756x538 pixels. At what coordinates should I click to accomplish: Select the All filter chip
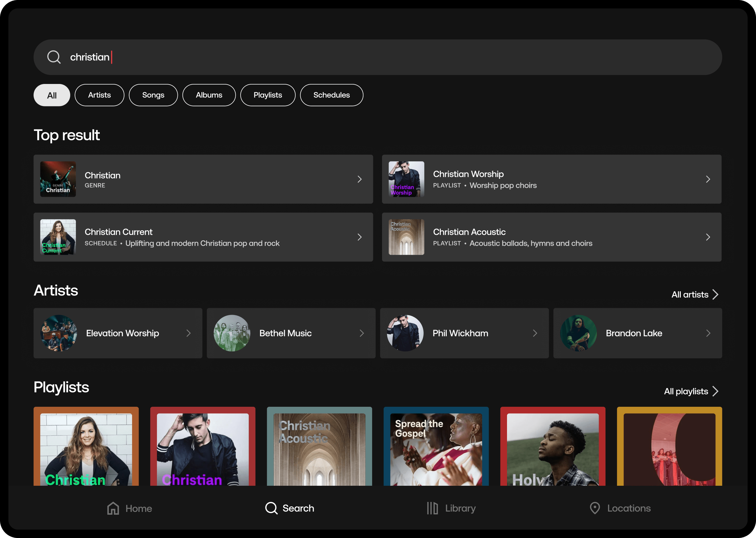pyautogui.click(x=52, y=95)
